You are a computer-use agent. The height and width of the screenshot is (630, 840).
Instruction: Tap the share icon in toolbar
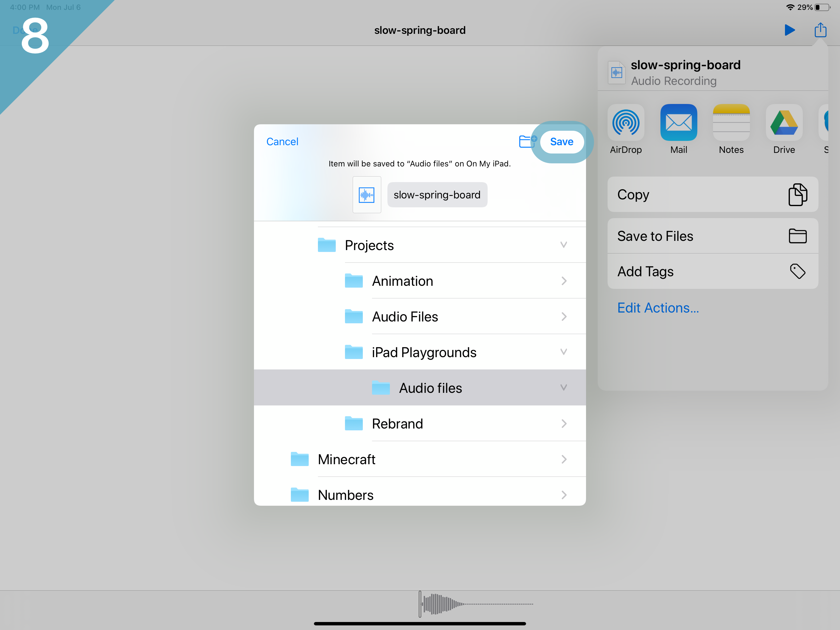click(820, 30)
